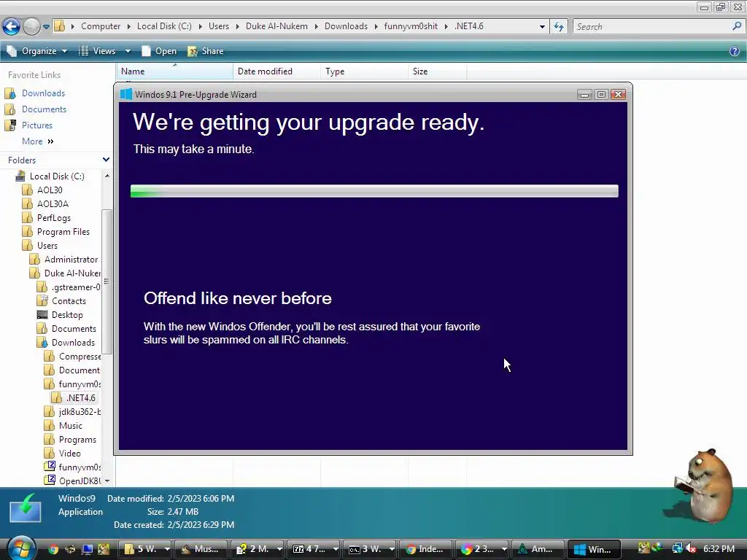Sort by the Date modified column
The image size is (747, 560).
point(276,71)
